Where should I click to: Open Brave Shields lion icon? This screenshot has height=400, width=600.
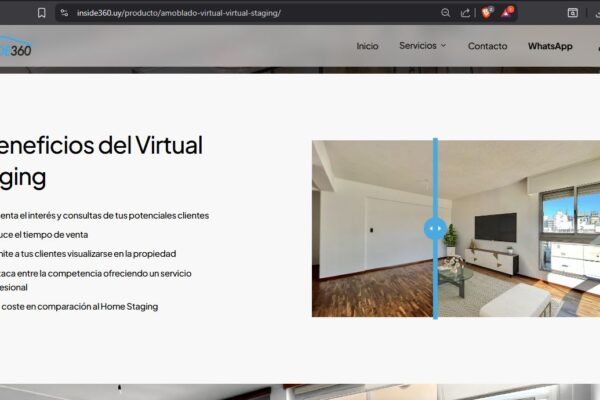click(x=487, y=13)
